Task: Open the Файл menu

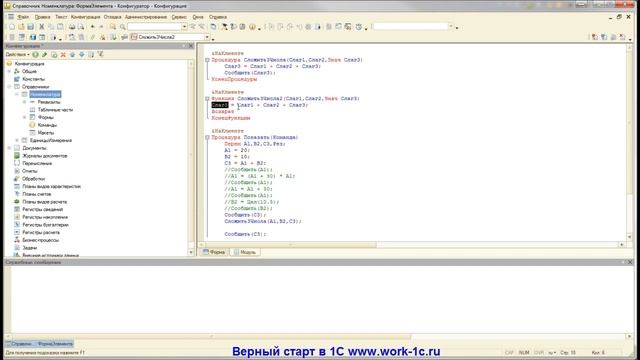Action: pyautogui.click(x=23, y=17)
